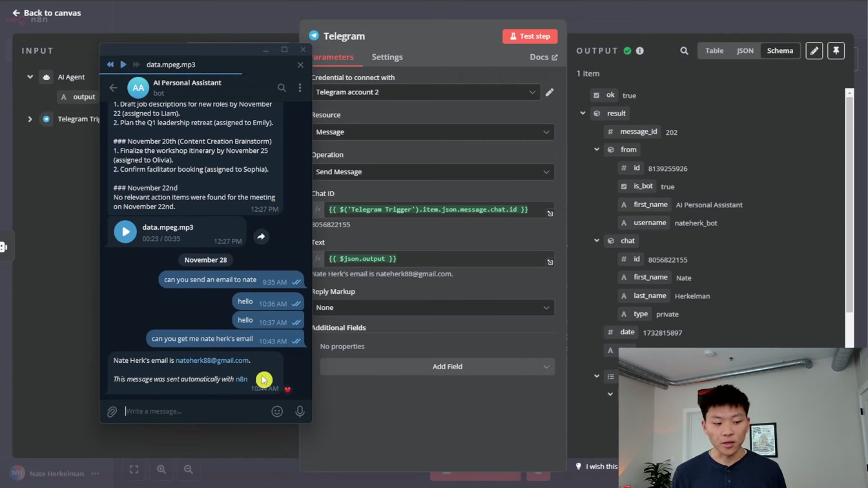Expand the Chat ID expression editor icon

[550, 214]
